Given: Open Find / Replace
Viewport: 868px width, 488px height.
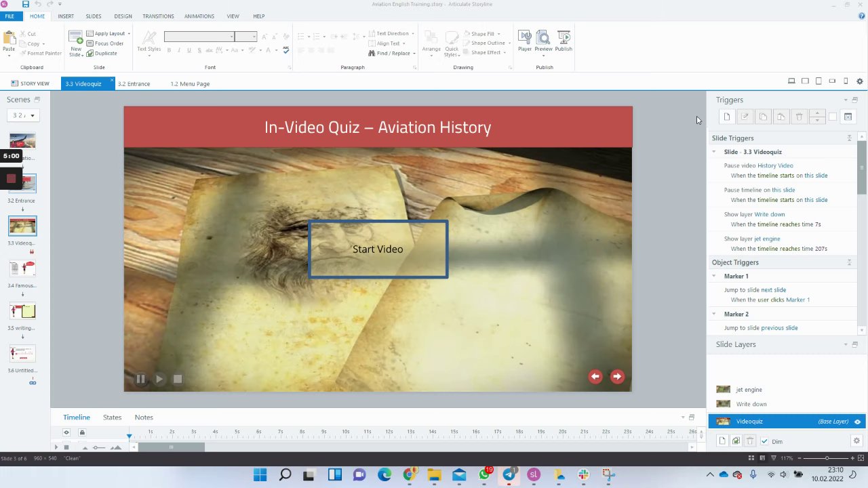Looking at the screenshot, I should (x=390, y=54).
